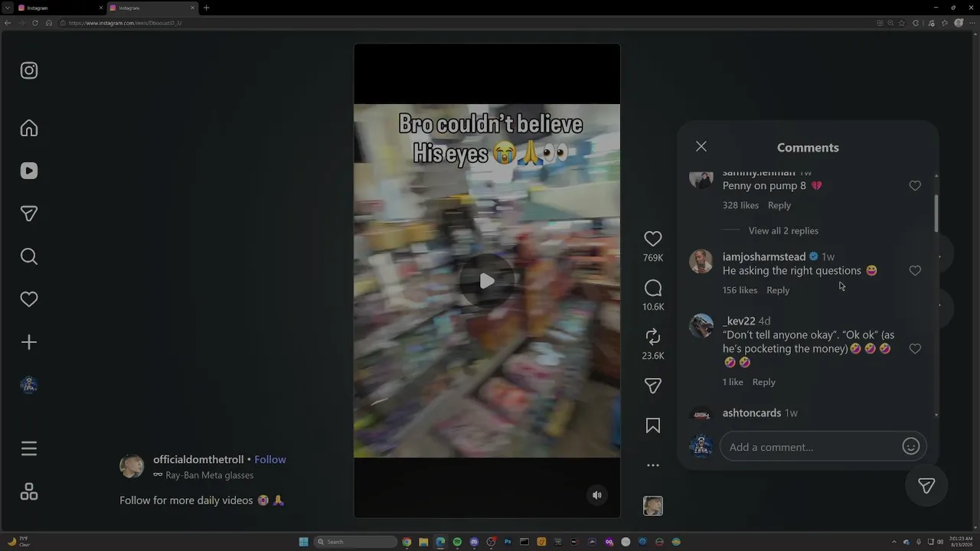Reply to the 'Penny on pump 8' comment
Viewport: 980px width, 551px height.
(x=779, y=205)
